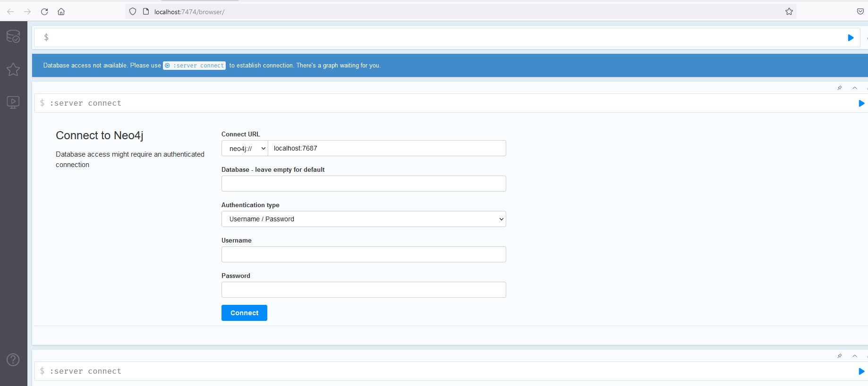Collapse the bottom :server connect frame
Image resolution: width=868 pixels, height=386 pixels.
(855, 356)
